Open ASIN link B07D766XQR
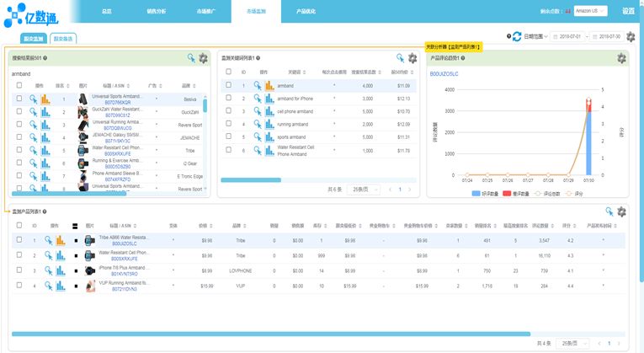Image resolution: width=644 pixels, height=353 pixels. (x=118, y=102)
